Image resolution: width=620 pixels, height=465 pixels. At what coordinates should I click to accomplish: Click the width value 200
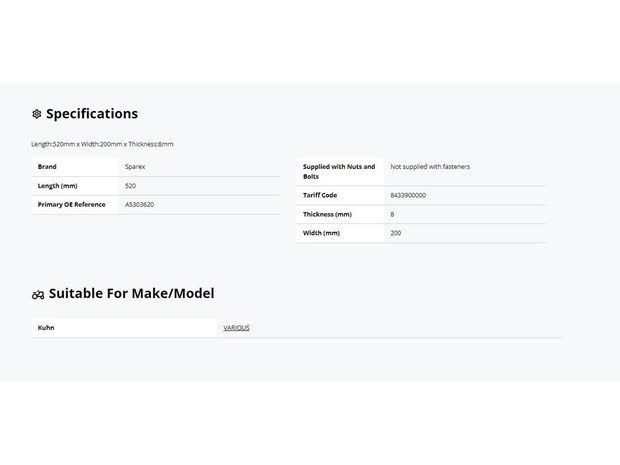point(395,233)
